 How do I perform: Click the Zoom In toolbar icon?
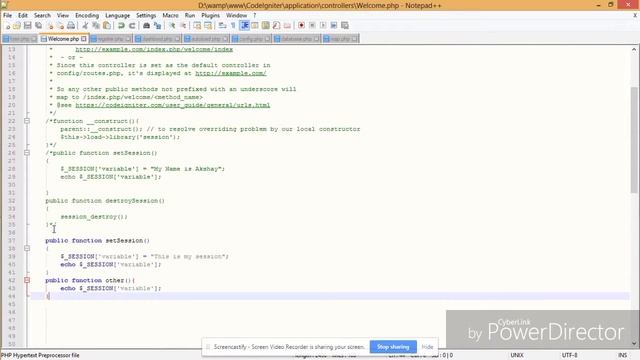click(172, 26)
